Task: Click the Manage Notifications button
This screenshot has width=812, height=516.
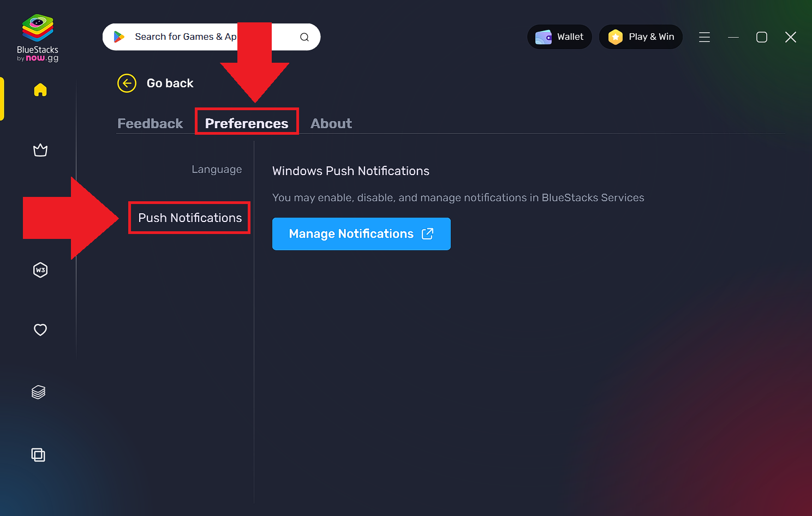Action: [x=361, y=233]
